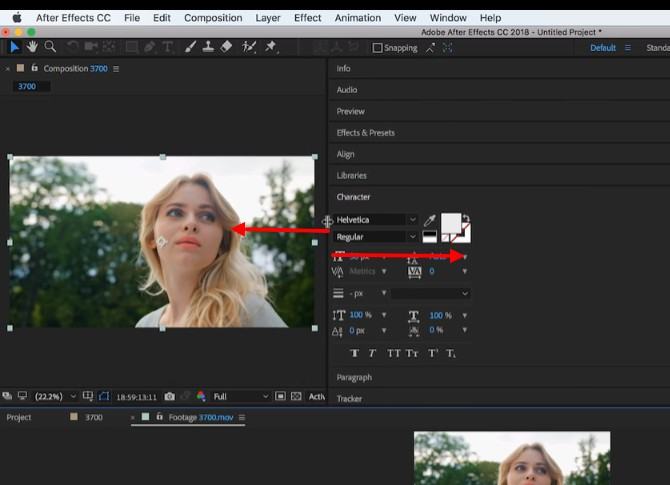
Task: Select the Unified Camera tool
Action: click(91, 47)
